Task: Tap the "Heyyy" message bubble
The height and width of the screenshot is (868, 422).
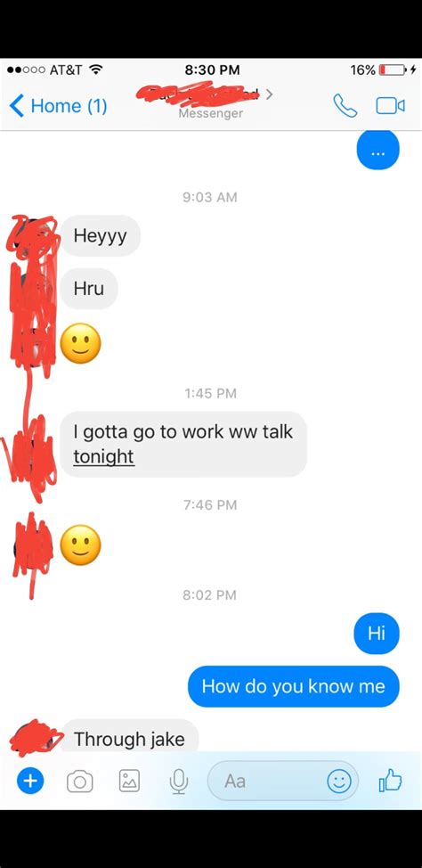Action: [x=100, y=236]
